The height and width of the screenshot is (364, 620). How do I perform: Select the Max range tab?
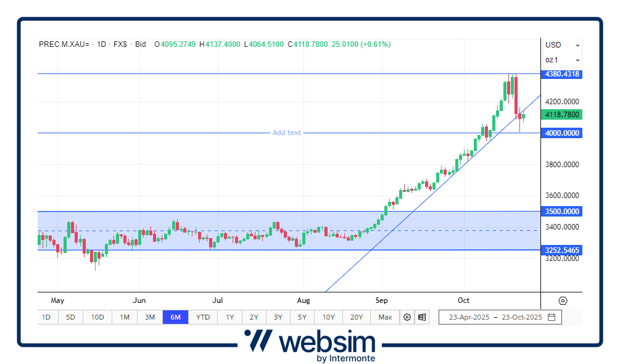click(x=385, y=317)
